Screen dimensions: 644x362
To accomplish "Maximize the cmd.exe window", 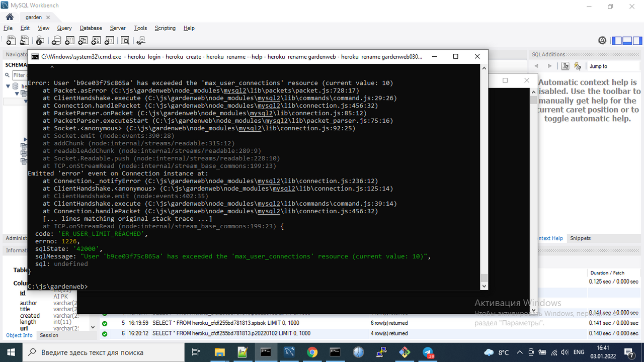I will click(456, 57).
